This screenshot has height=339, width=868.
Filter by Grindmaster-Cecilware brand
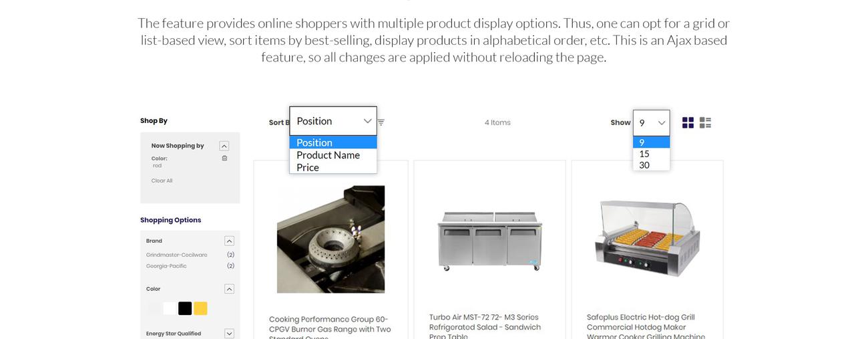(x=177, y=255)
